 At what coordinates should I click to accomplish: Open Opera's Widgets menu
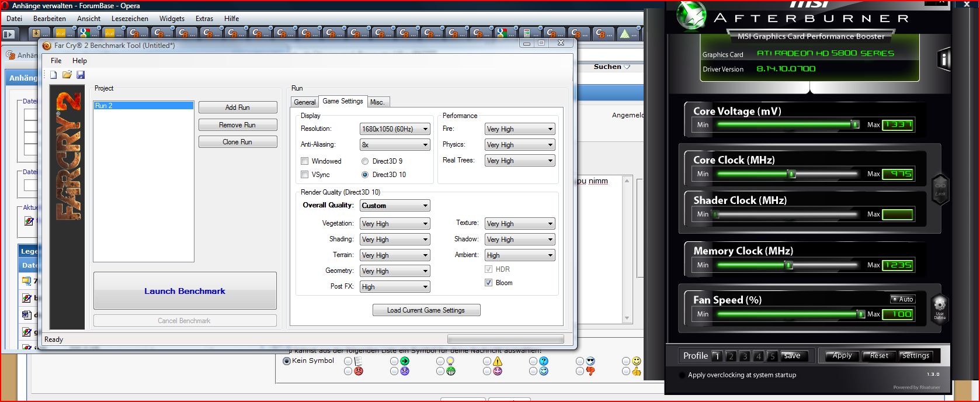click(x=172, y=19)
